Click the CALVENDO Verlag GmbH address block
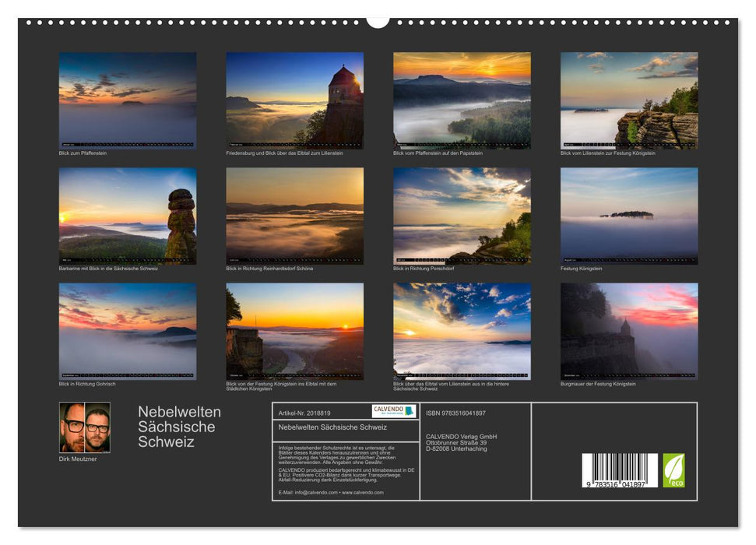756x545 pixels. pyautogui.click(x=461, y=441)
